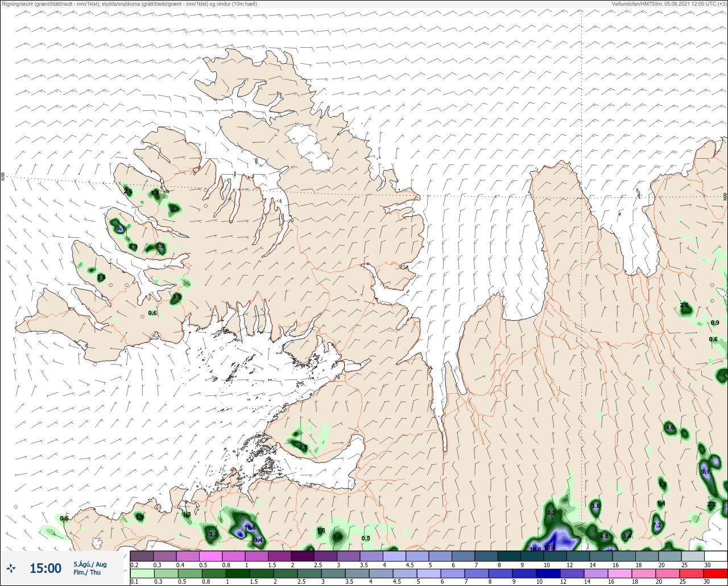Select the dark green 1 swatch in the bottom legend

click(238, 573)
